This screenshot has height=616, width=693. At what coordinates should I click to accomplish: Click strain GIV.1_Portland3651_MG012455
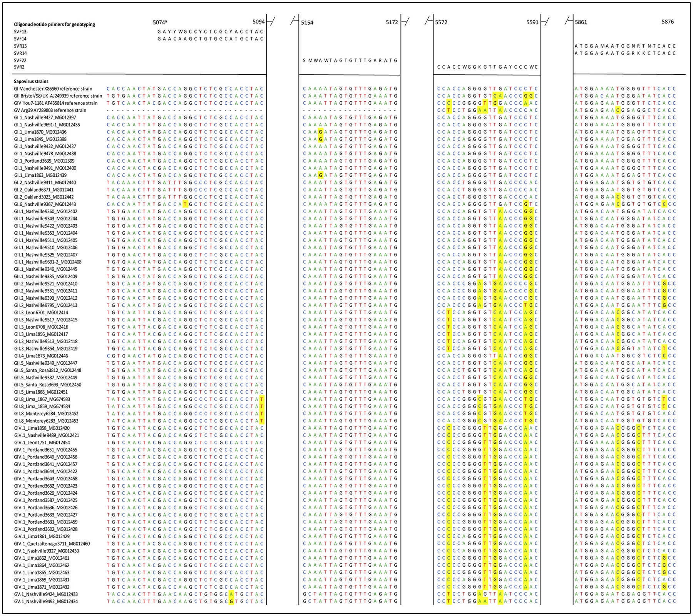tap(45, 450)
